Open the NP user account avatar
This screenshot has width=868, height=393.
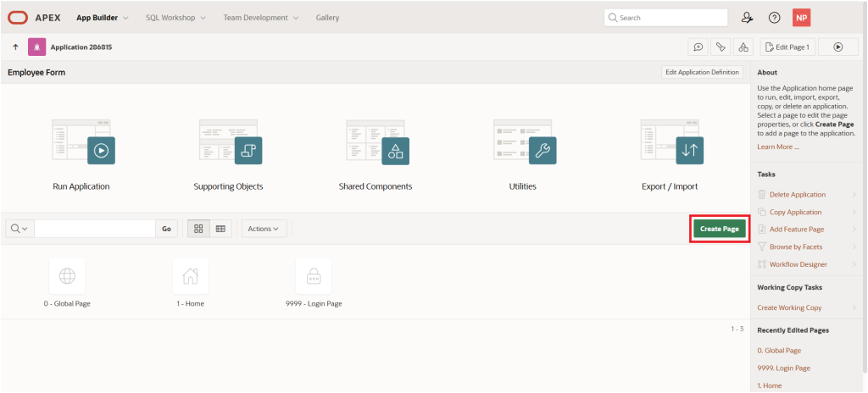point(802,18)
